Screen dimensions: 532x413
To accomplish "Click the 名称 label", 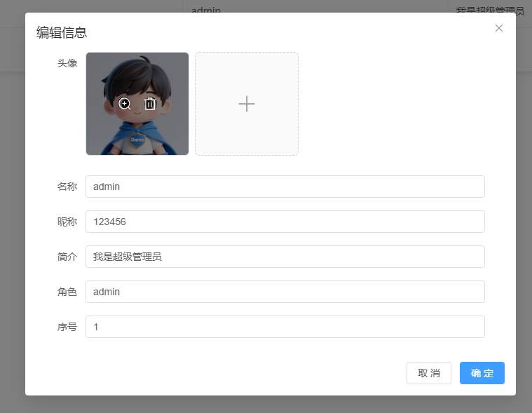I will tap(67, 187).
